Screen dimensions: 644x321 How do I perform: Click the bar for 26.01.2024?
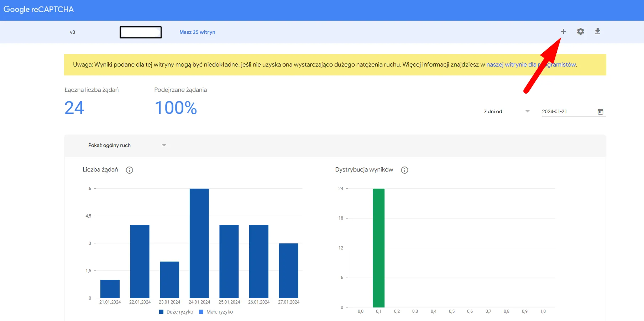259,261
